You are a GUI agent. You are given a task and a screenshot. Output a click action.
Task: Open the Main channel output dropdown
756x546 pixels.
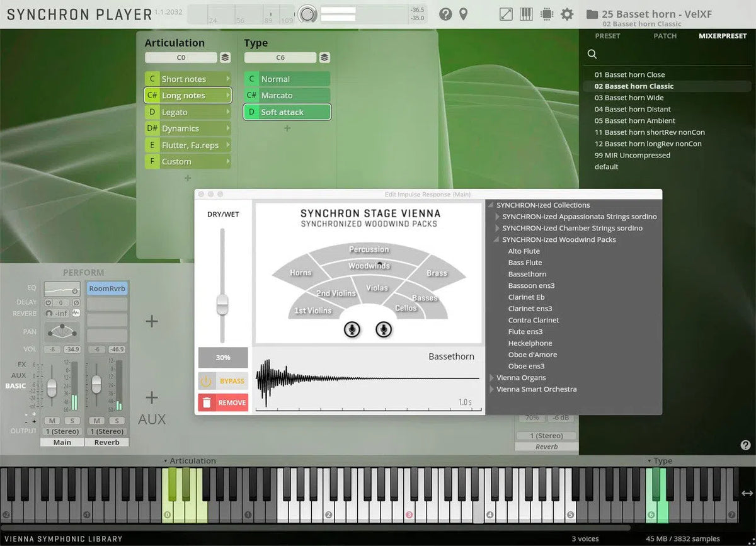click(x=62, y=431)
